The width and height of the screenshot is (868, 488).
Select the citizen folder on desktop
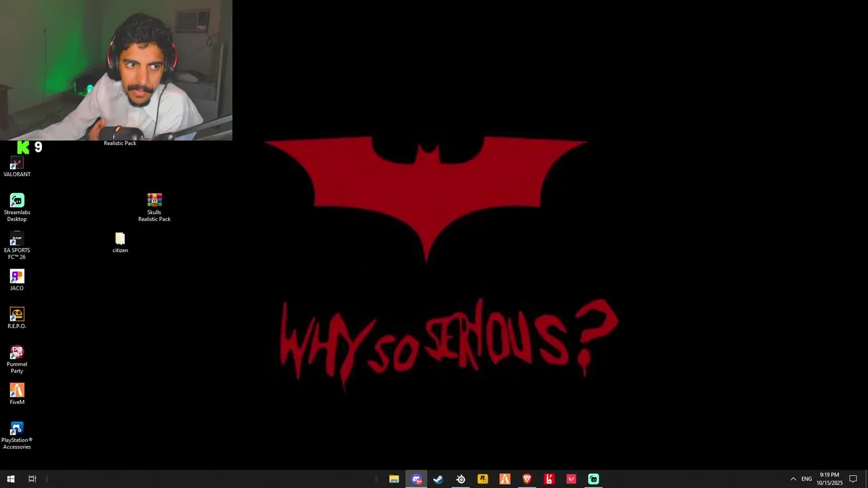pyautogui.click(x=120, y=243)
